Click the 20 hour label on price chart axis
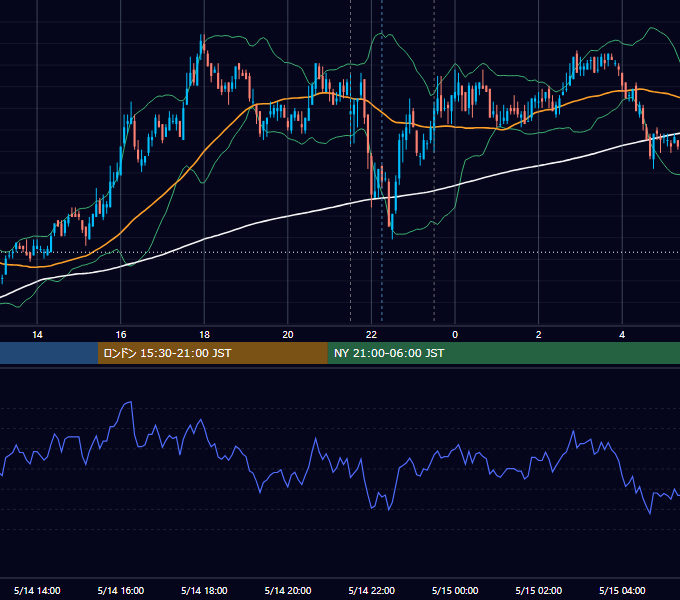680x600 pixels. click(288, 335)
